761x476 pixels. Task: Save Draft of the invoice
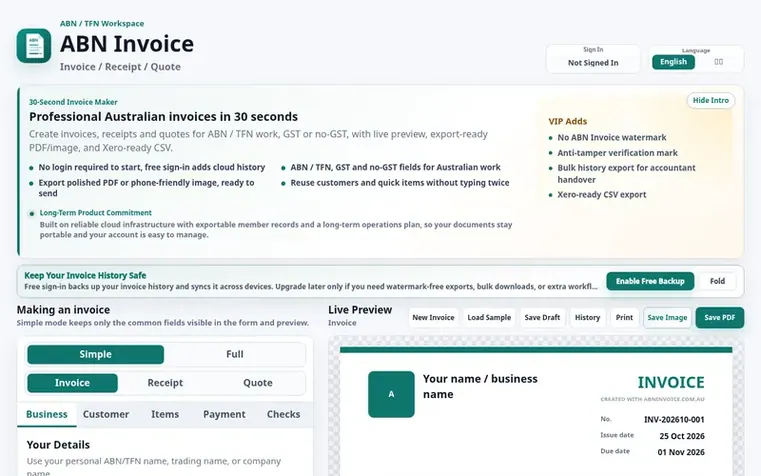542,317
